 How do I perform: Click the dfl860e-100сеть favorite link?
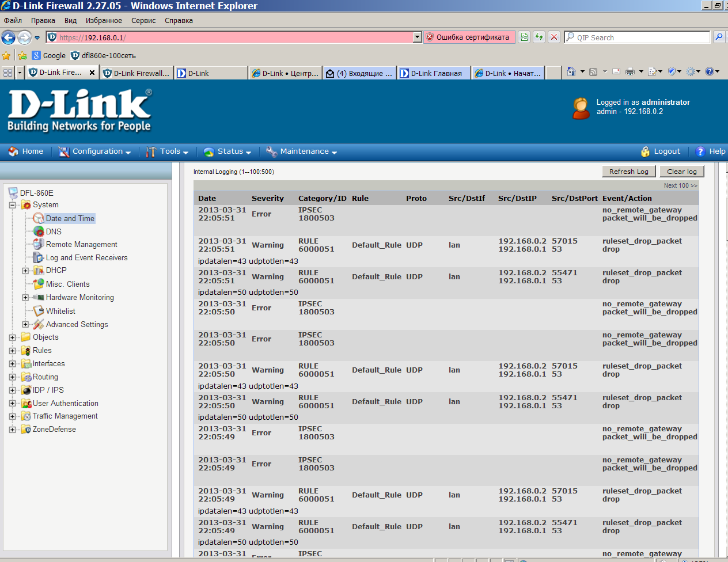103,55
